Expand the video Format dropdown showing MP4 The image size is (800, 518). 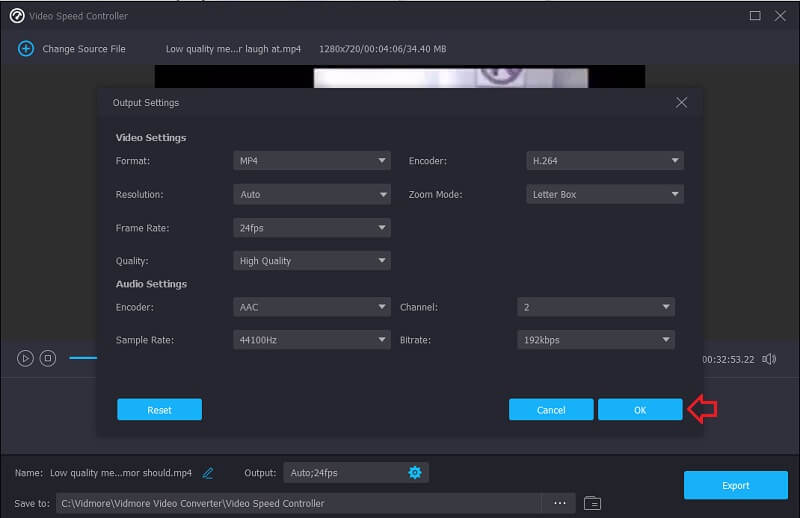click(x=311, y=161)
